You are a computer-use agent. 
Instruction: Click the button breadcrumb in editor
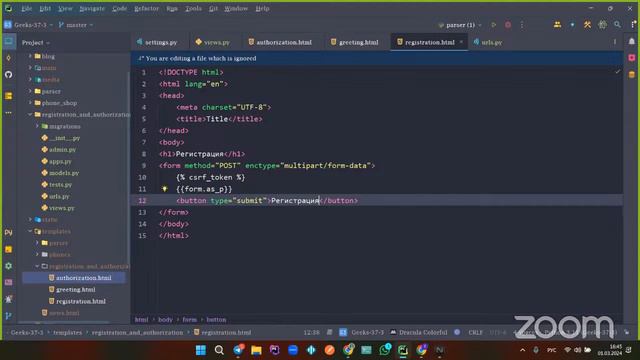tap(216, 320)
